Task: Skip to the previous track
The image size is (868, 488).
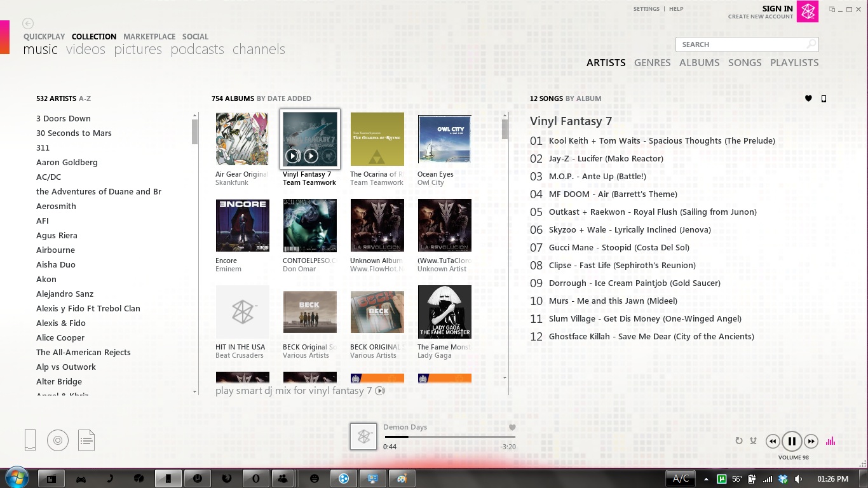Action: click(773, 441)
